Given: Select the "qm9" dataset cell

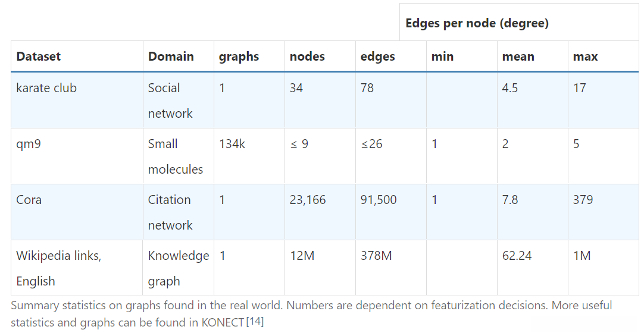Looking at the screenshot, I should click(29, 144).
